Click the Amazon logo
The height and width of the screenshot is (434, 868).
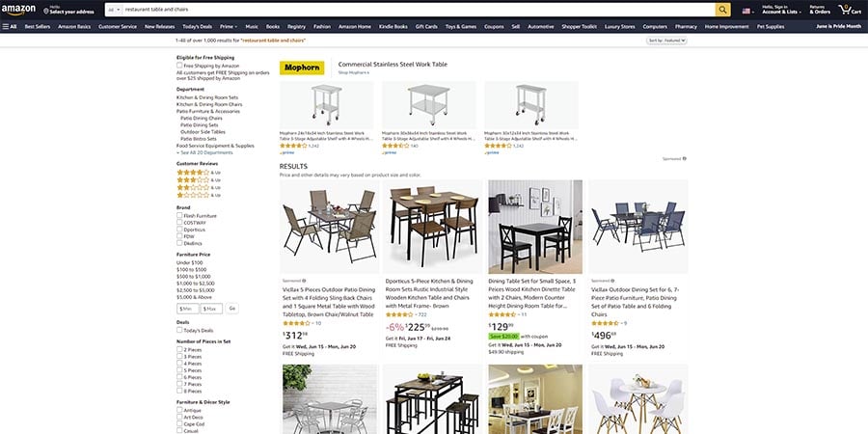pyautogui.click(x=17, y=10)
